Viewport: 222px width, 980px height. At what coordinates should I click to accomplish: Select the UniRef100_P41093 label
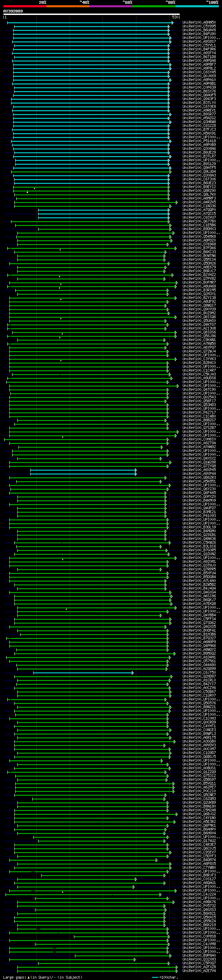(x=199, y=516)
